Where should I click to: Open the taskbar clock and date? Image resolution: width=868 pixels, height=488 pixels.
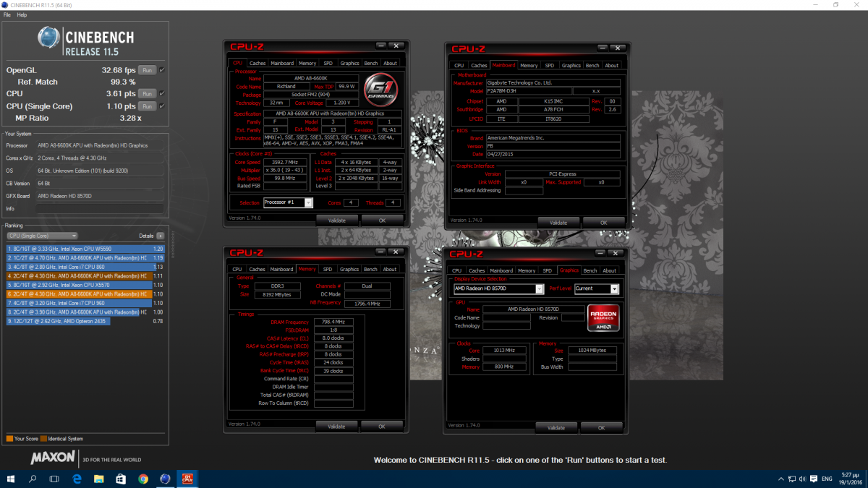pyautogui.click(x=851, y=479)
